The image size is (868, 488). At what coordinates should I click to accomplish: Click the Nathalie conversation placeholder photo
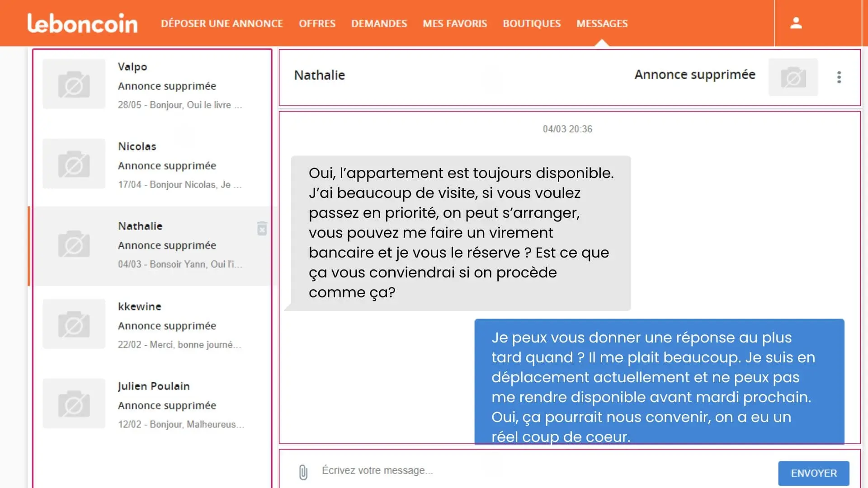(74, 244)
